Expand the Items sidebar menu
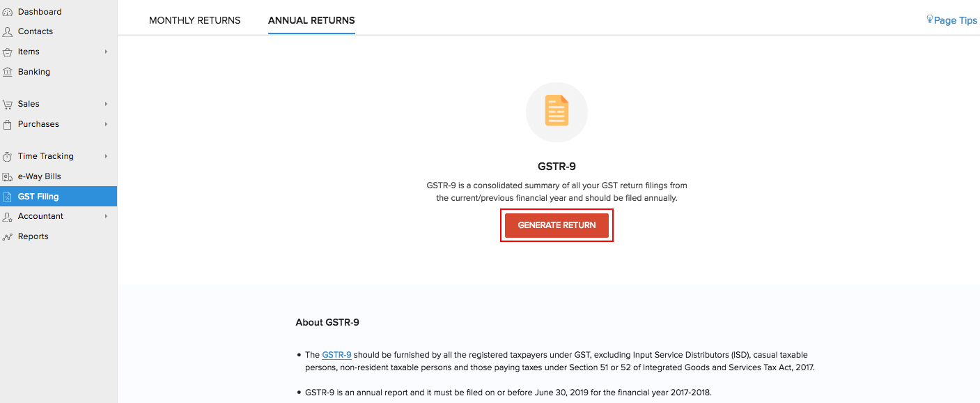The image size is (980, 403). 106,52
